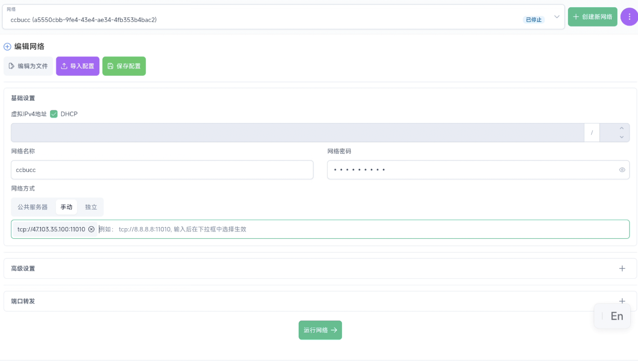Switch to 手动 network mode
638x364 pixels.
point(66,207)
